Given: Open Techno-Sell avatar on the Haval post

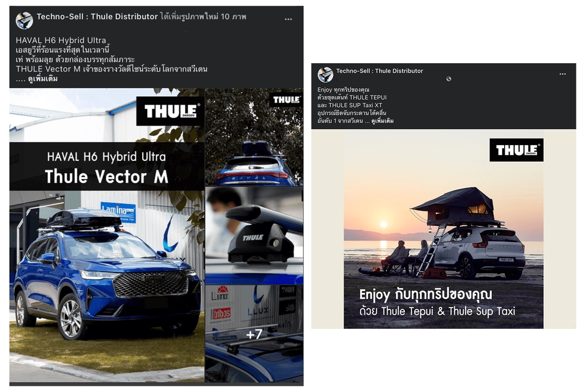Looking at the screenshot, I should [24, 20].
